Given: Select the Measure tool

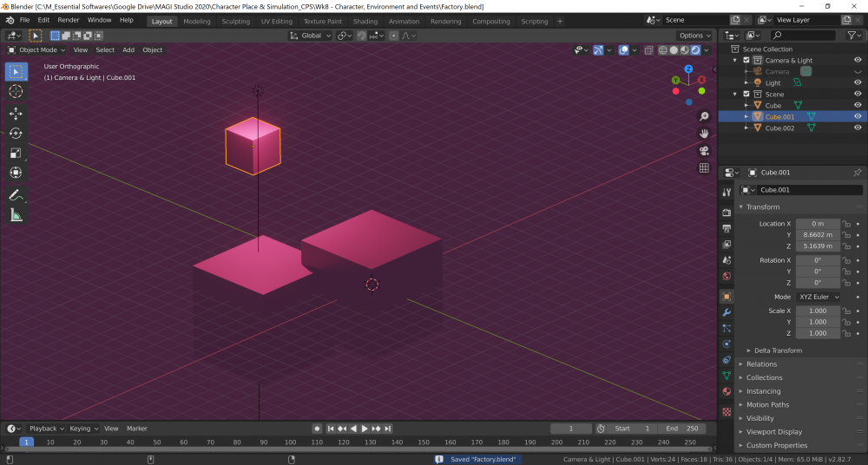Looking at the screenshot, I should click(x=16, y=215).
